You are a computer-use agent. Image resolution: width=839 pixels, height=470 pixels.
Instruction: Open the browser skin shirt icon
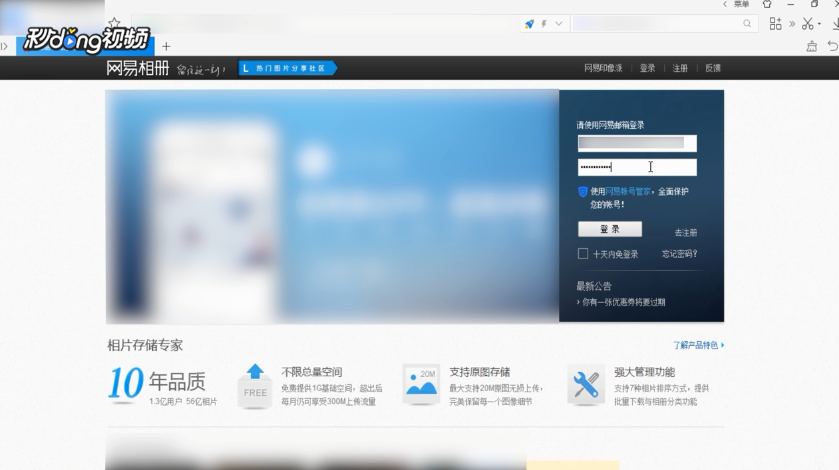point(767,4)
